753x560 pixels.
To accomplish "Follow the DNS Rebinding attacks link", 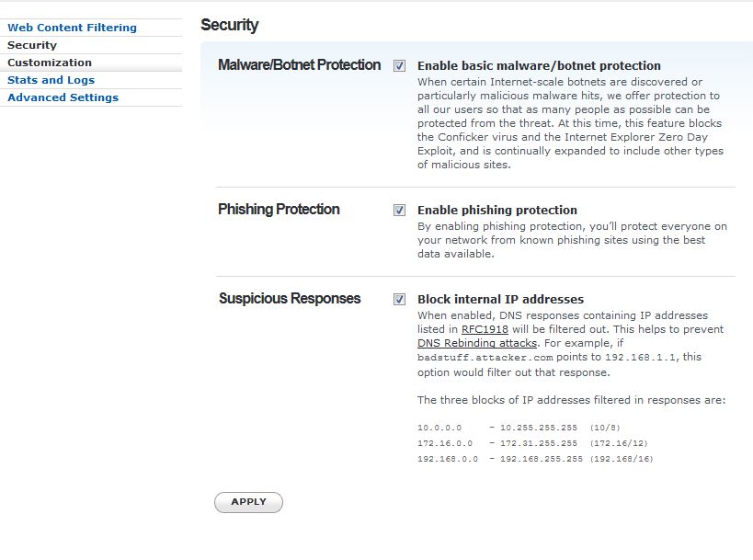I will pyautogui.click(x=476, y=343).
